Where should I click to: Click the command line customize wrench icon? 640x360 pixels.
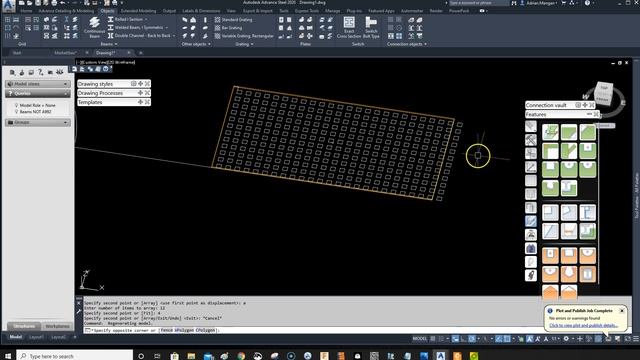pos(79,312)
